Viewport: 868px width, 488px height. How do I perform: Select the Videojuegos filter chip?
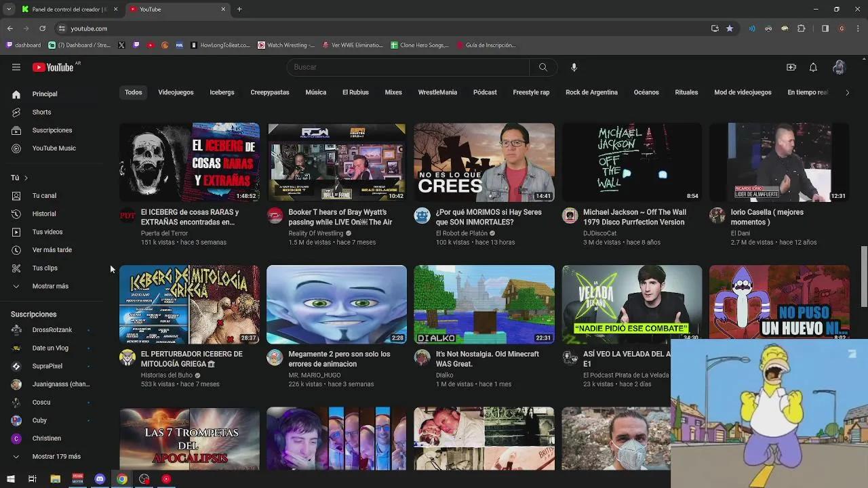click(x=176, y=92)
